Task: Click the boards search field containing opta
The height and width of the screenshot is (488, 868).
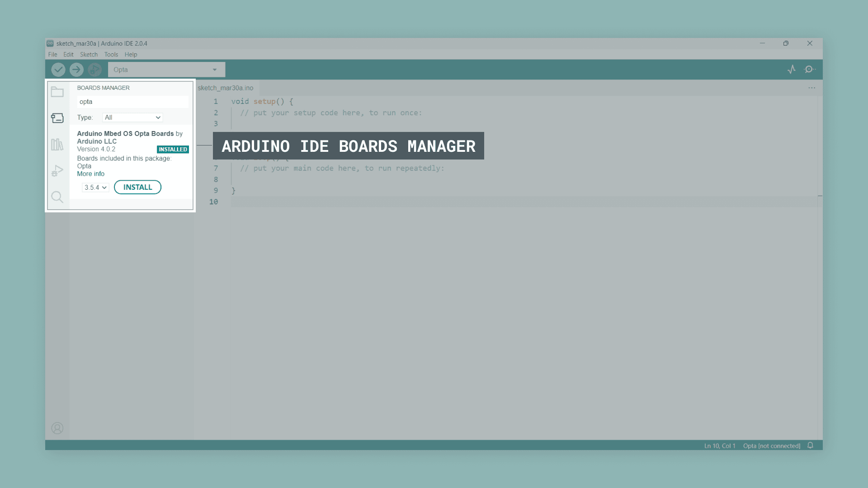Action: point(132,102)
